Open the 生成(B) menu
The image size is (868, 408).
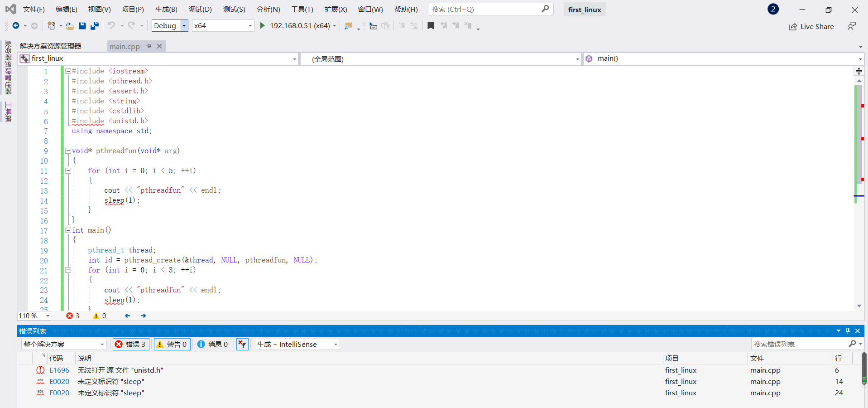(166, 10)
